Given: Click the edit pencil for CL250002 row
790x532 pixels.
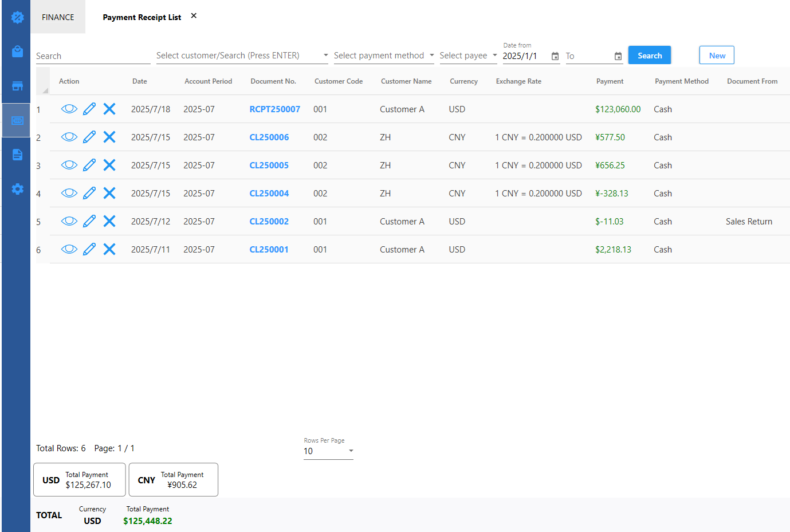Looking at the screenshot, I should [89, 221].
